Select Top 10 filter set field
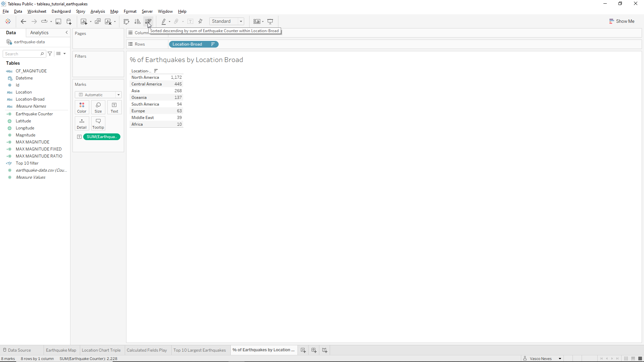644x362 pixels. [27, 163]
